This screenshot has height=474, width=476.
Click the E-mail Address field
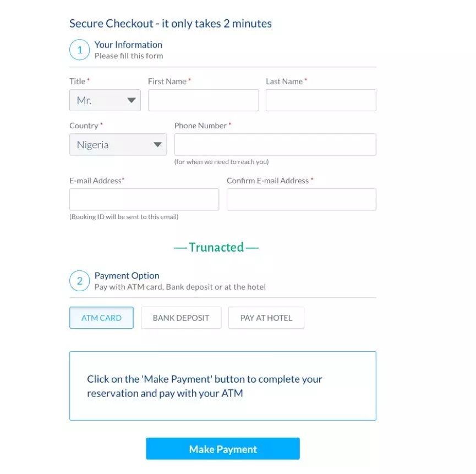(144, 199)
